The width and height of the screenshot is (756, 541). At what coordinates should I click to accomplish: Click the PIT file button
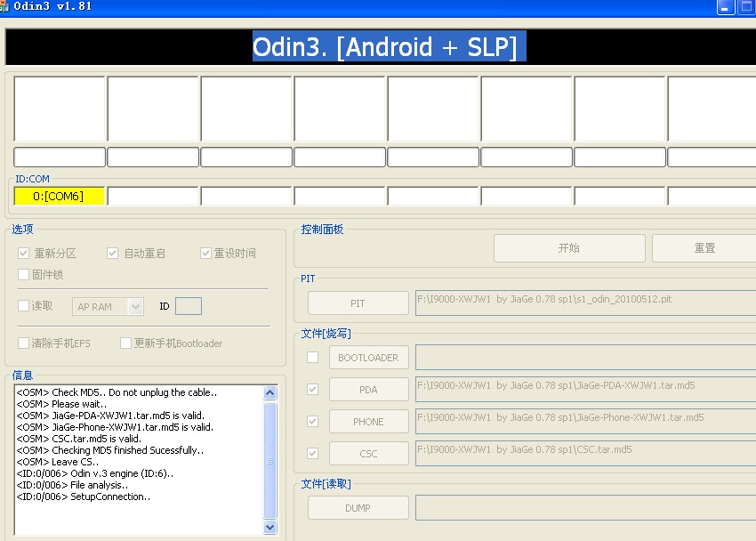[x=358, y=303]
